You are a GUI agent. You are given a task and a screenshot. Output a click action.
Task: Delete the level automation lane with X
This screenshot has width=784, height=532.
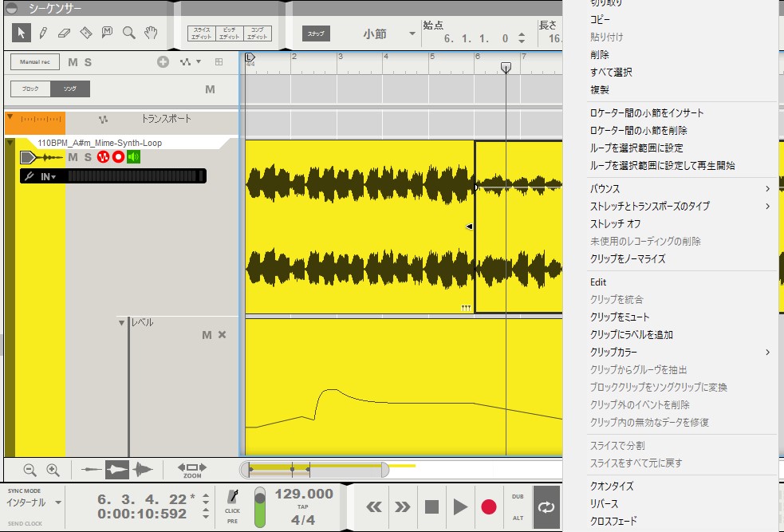coord(222,335)
